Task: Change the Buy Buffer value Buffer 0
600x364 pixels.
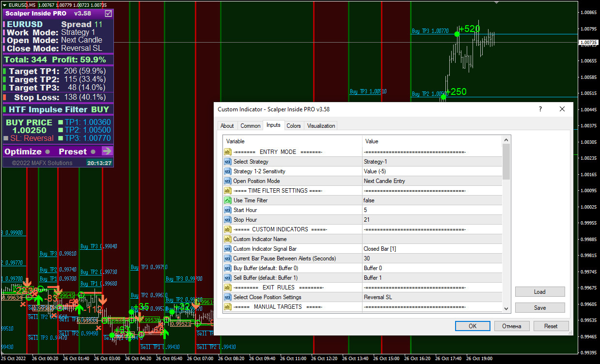Action: point(432,268)
